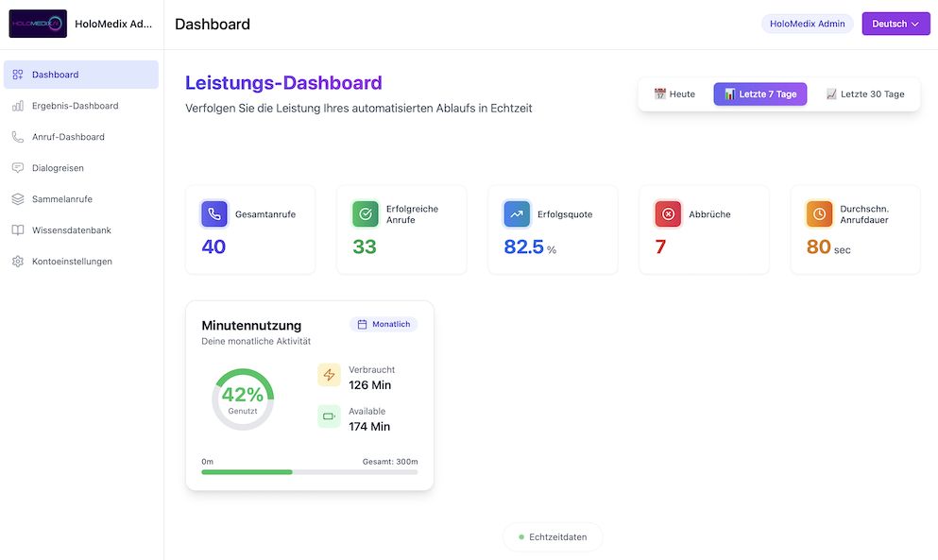Open Kontoeinstellungen from the sidebar
This screenshot has height=560, width=938.
click(72, 262)
